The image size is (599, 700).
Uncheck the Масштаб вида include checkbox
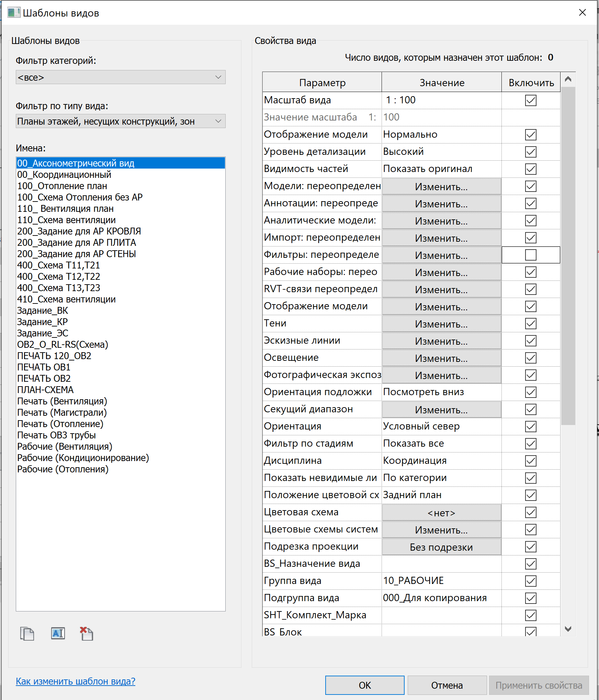(531, 100)
